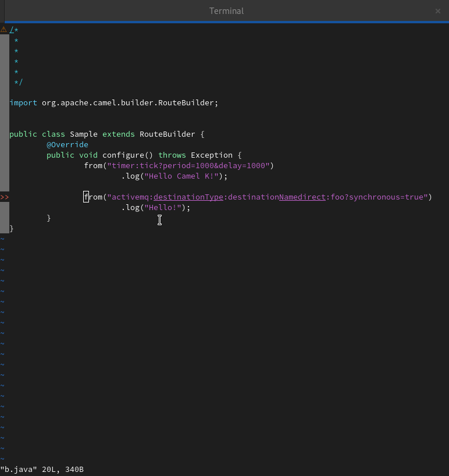The height and width of the screenshot is (476, 449).
Task: Click the throws keyword in method signature
Action: (172, 155)
